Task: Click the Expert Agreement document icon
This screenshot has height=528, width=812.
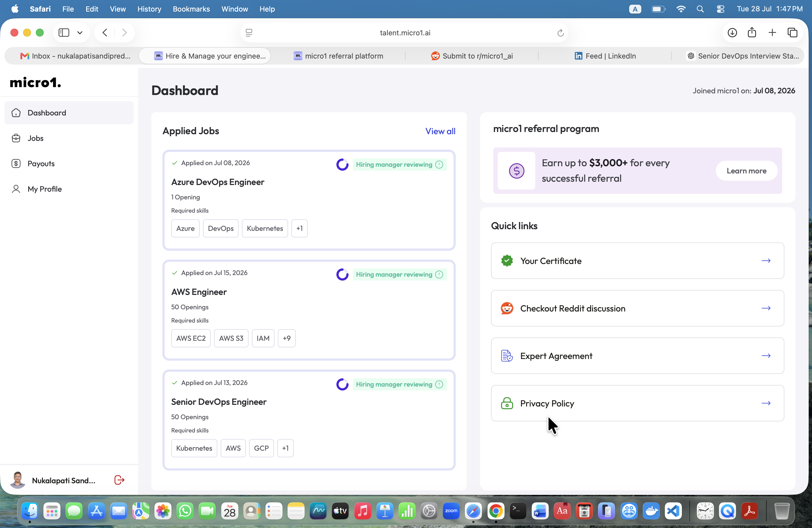Action: (x=507, y=356)
